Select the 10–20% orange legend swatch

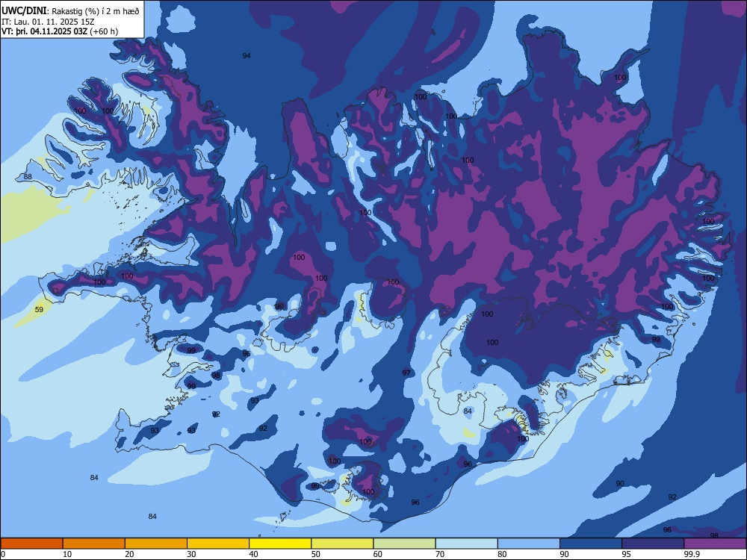[x=94, y=544]
